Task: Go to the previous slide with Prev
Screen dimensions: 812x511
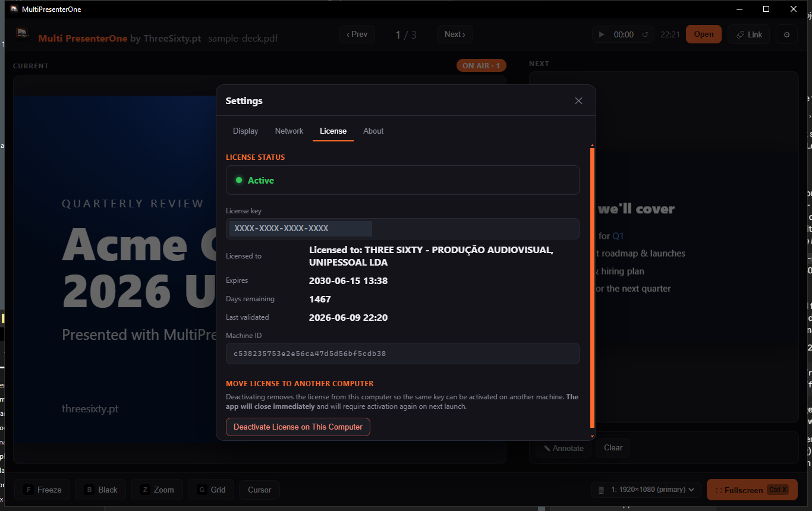Action: [x=357, y=34]
